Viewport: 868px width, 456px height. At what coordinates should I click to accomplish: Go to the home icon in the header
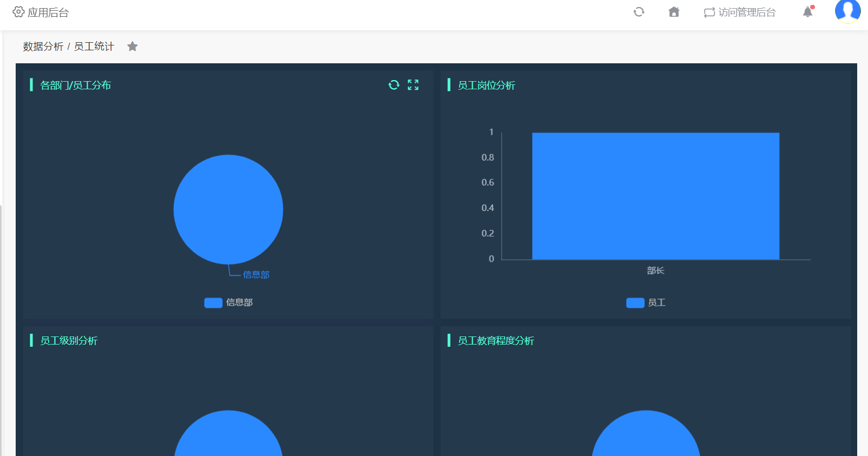[674, 12]
